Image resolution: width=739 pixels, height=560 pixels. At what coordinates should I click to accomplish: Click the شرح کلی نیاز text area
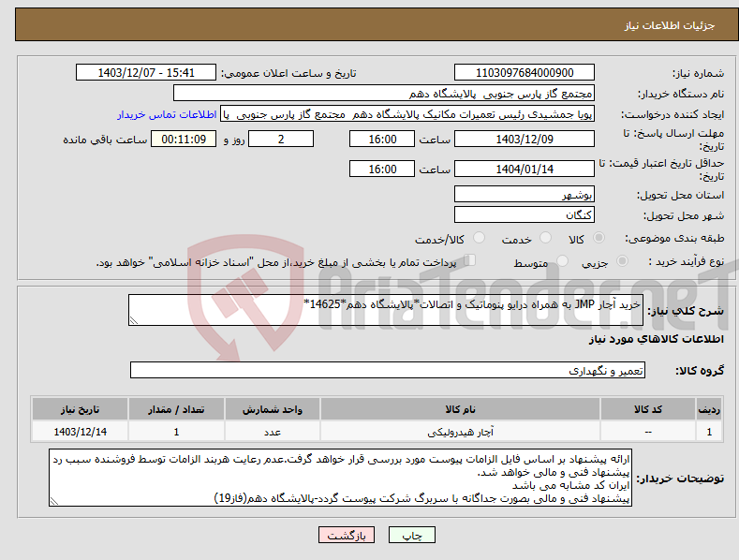pos(386,310)
